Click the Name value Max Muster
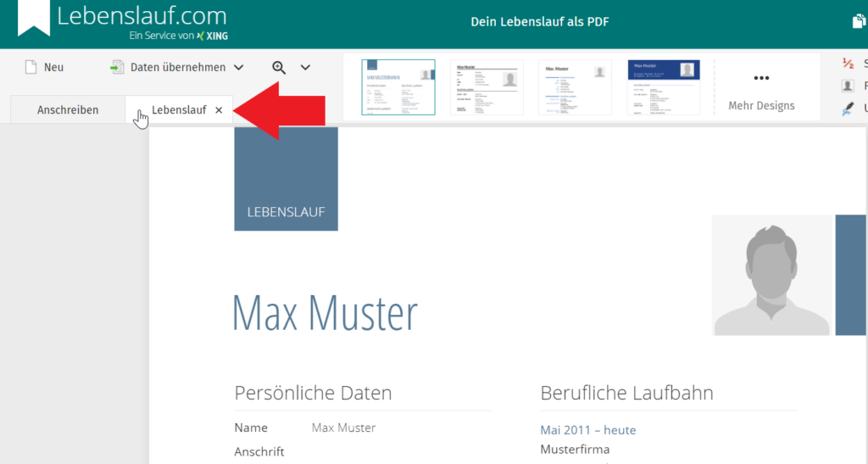868x464 pixels. 344,428
